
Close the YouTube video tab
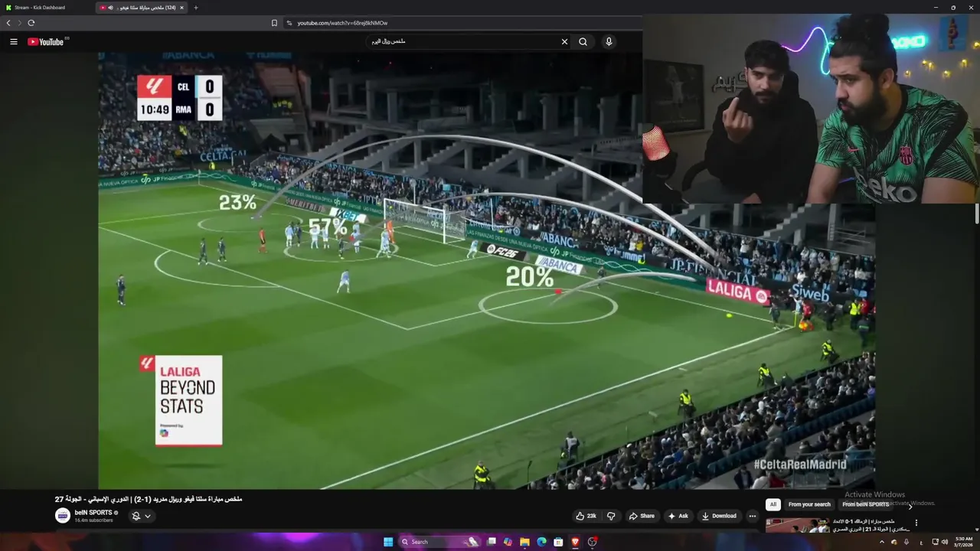pyautogui.click(x=182, y=8)
